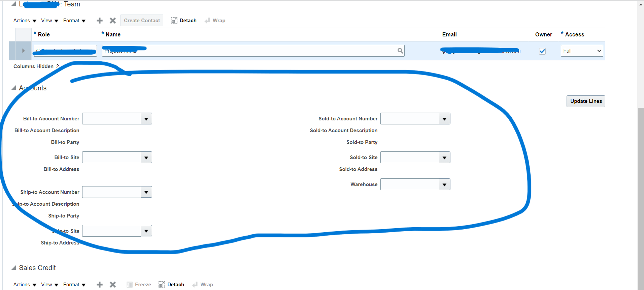Screen dimensions: 644x290
Task: Open the Warehouse dropdown arrow
Action: tap(445, 184)
